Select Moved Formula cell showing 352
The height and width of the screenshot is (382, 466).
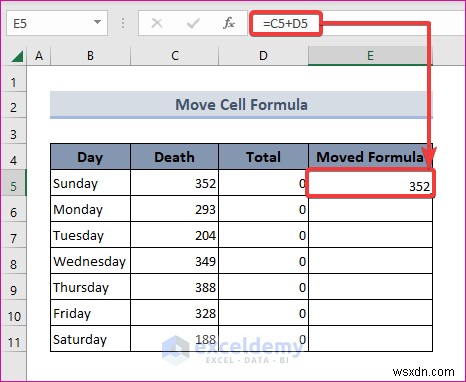point(370,183)
